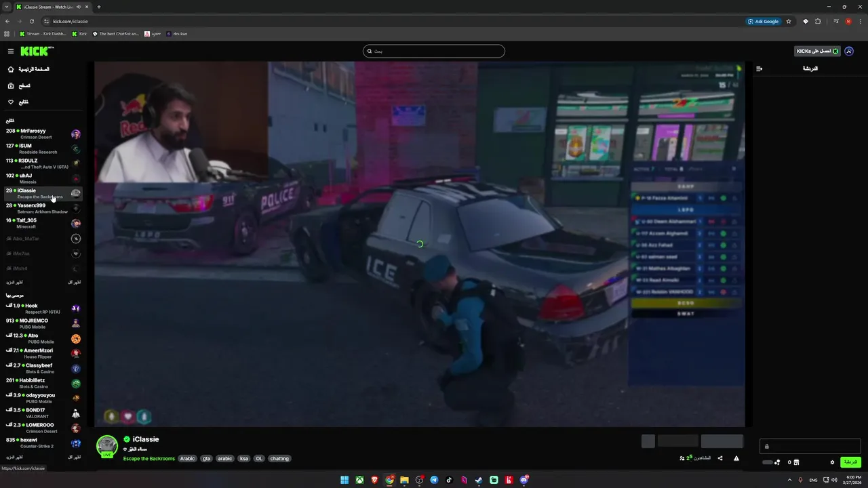This screenshot has width=868, height=488.
Task: Report stream with warning triangle icon
Action: (736, 458)
